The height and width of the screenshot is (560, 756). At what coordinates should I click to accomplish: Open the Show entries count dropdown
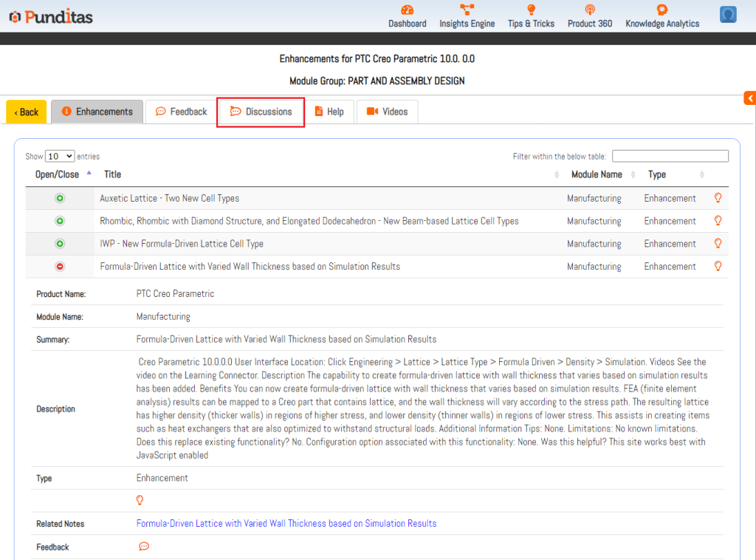point(60,156)
